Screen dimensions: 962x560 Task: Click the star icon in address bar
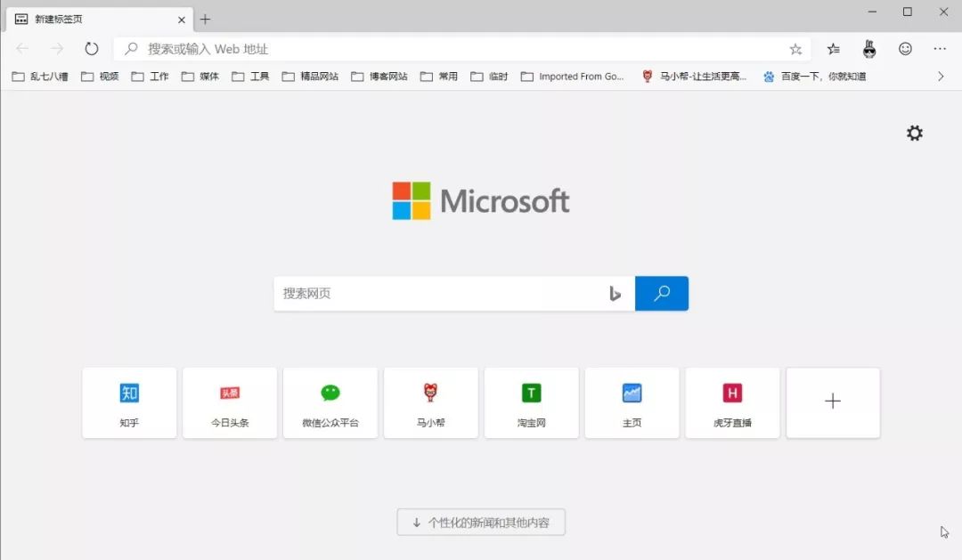pos(795,49)
